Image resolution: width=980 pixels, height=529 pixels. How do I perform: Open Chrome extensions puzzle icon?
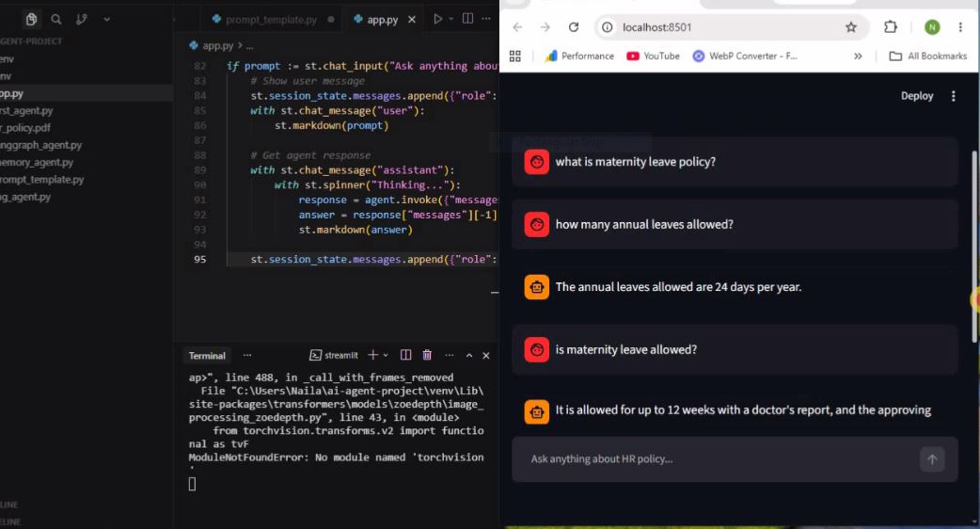click(x=890, y=27)
